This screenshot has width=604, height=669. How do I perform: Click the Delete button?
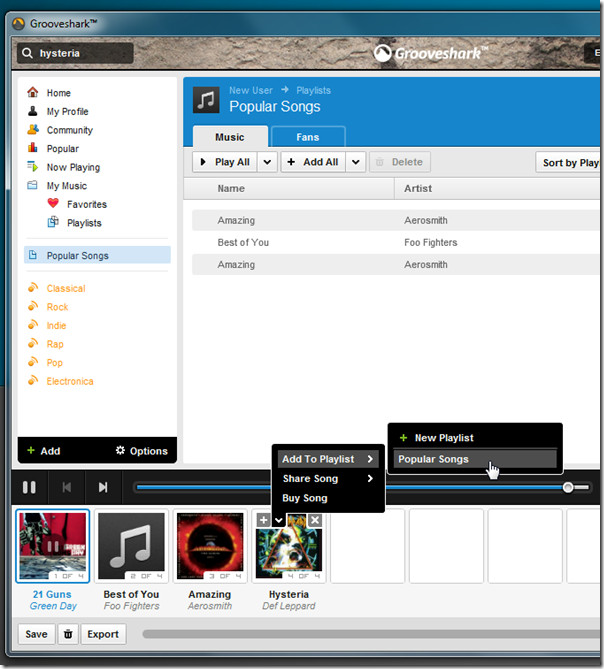400,162
